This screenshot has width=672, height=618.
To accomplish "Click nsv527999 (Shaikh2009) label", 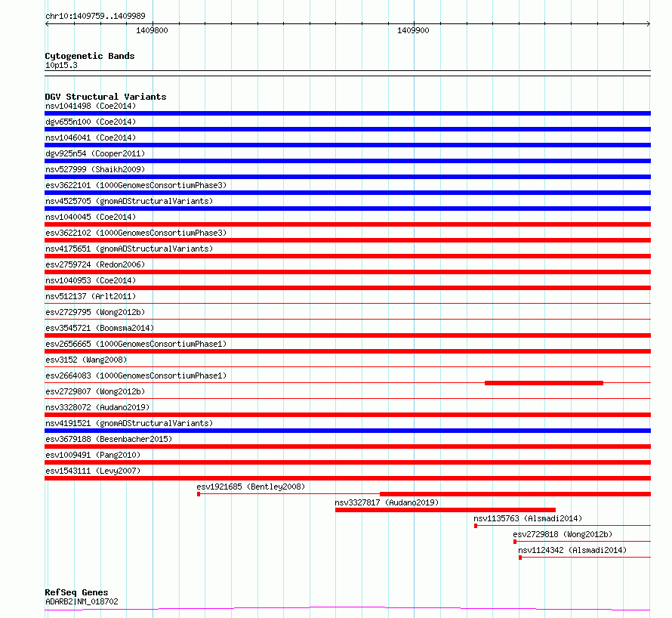I will point(95,169).
